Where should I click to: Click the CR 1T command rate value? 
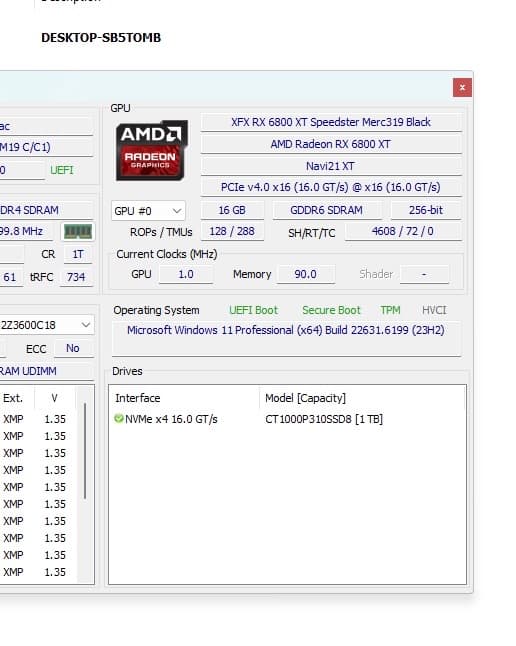point(78,254)
